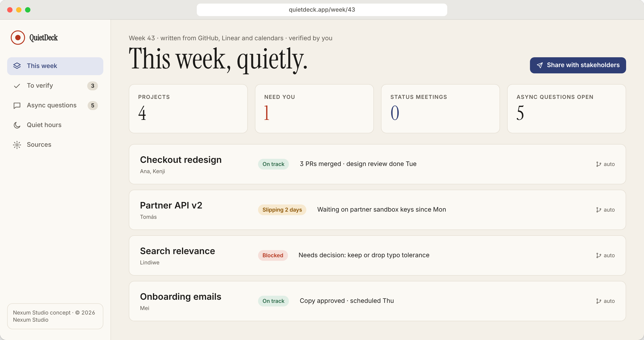Go to Async questions in sidebar

coord(55,106)
